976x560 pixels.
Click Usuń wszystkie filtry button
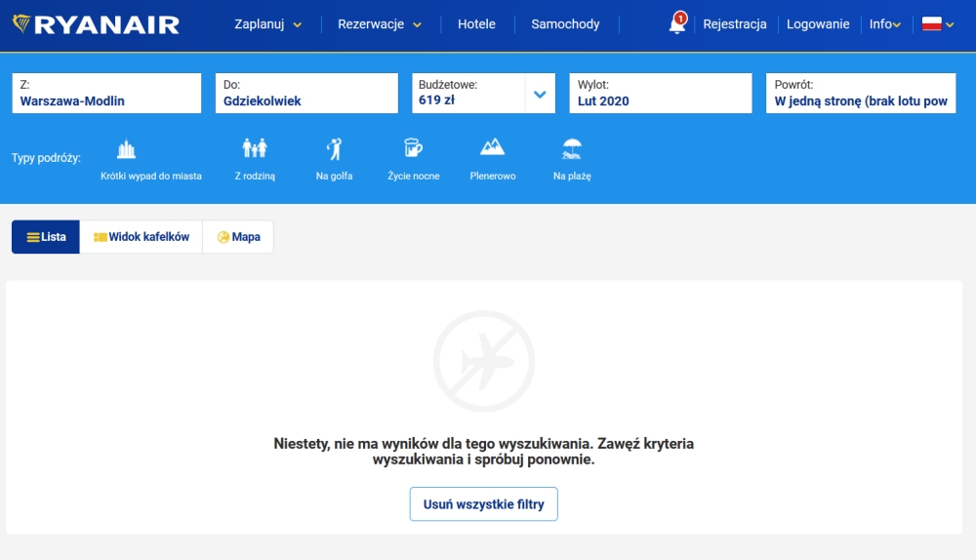484,504
